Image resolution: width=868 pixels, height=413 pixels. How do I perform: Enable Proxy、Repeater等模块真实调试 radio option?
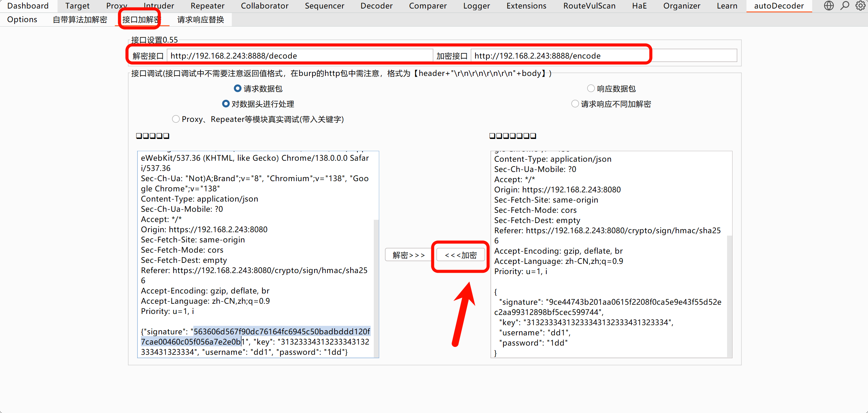[x=176, y=119]
